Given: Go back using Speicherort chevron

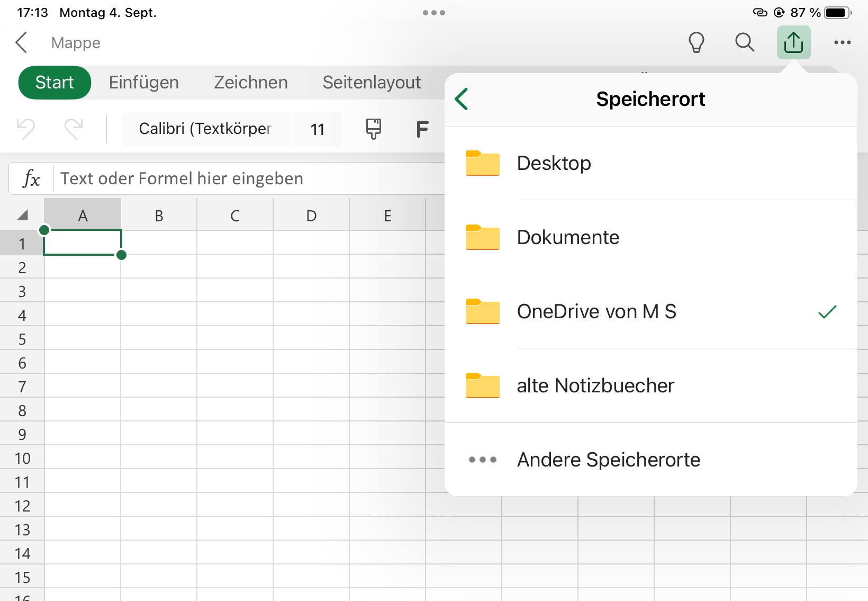Looking at the screenshot, I should click(462, 99).
